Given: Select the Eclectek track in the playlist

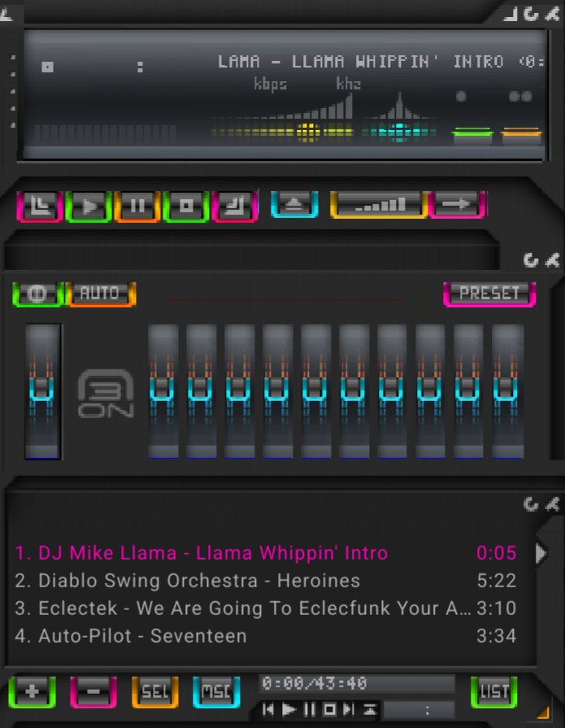Looking at the screenshot, I should click(266, 608).
